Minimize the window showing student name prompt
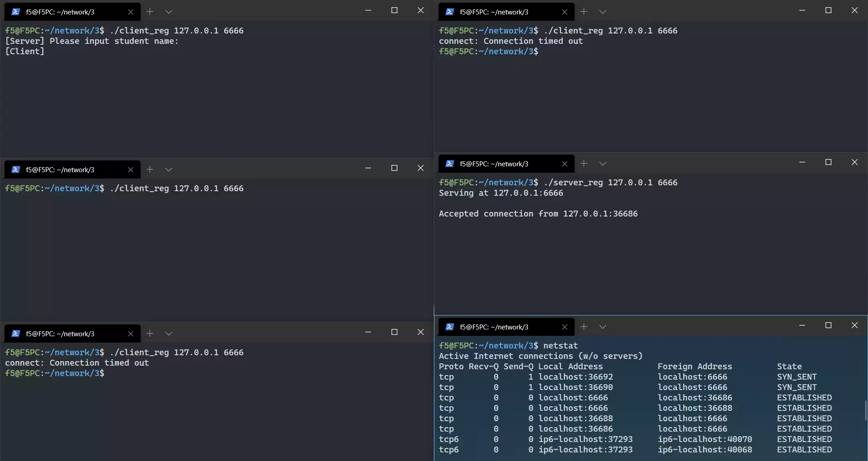This screenshot has height=461, width=868. coord(368,10)
